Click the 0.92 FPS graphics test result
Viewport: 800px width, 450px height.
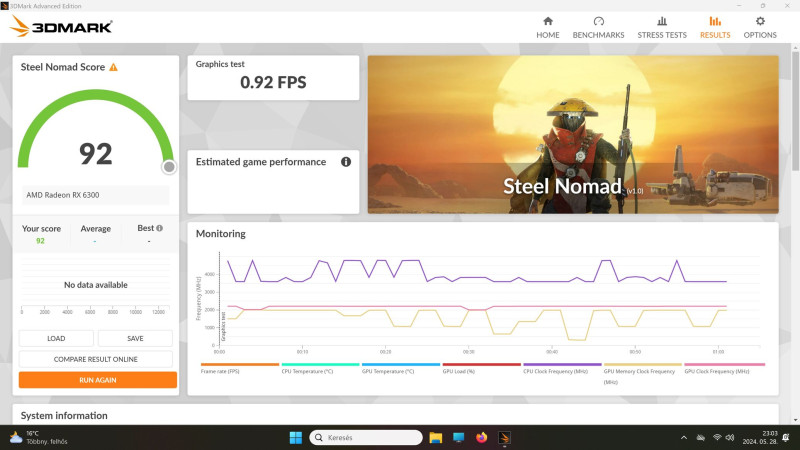[273, 82]
